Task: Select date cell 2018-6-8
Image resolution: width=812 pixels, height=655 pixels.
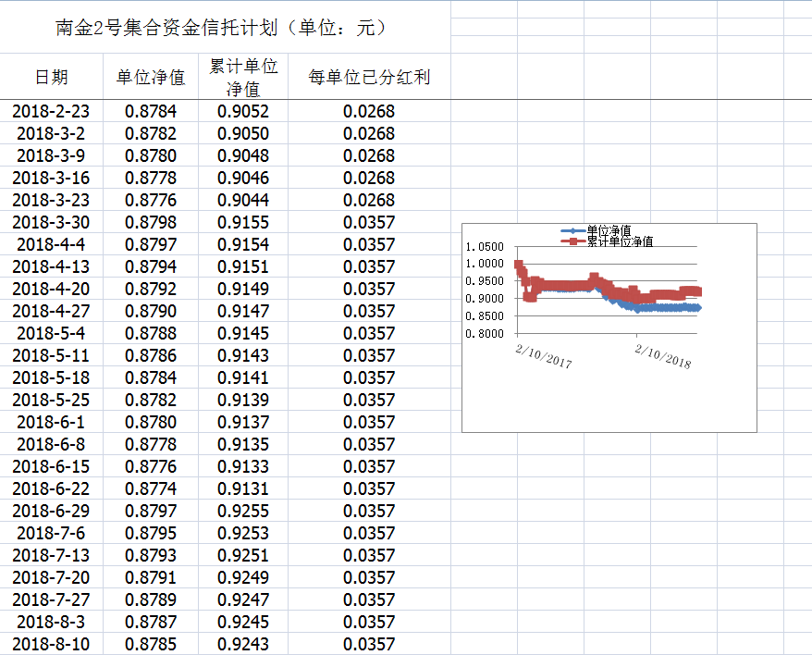Action: click(51, 444)
